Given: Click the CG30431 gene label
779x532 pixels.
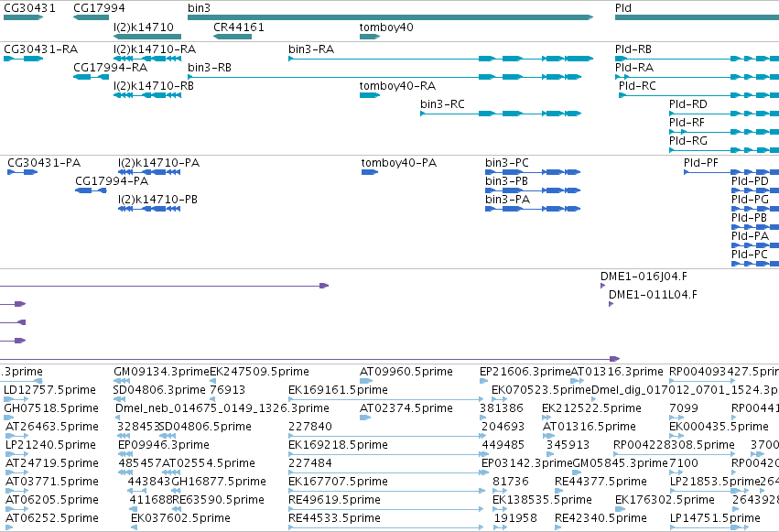Looking at the screenshot, I should click(x=29, y=8).
